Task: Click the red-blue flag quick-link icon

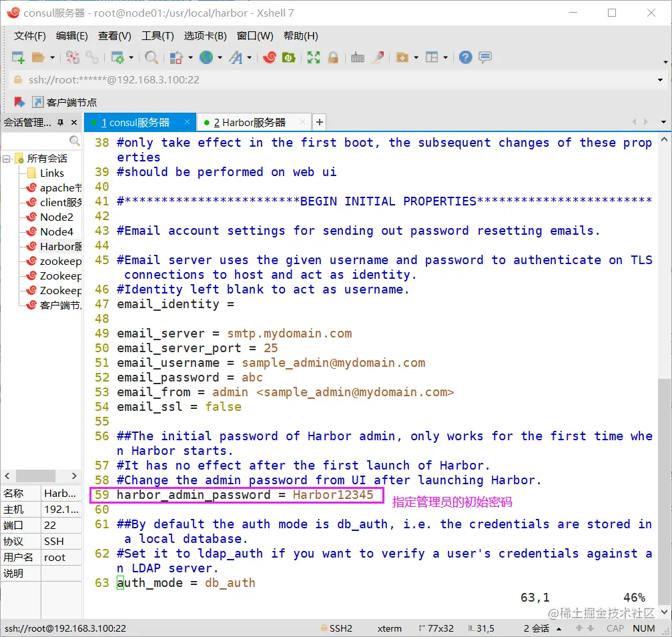Action: pyautogui.click(x=19, y=102)
